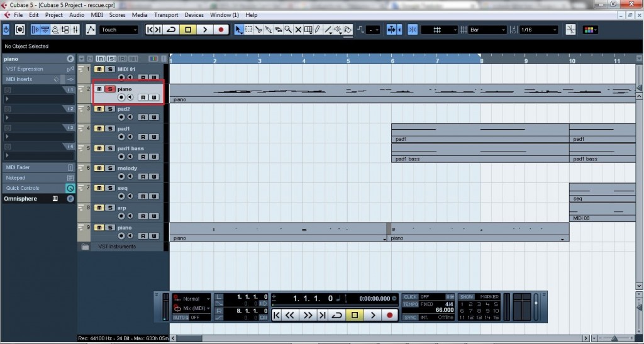Toggle Autoscroll button in toolbar

(x=391, y=30)
